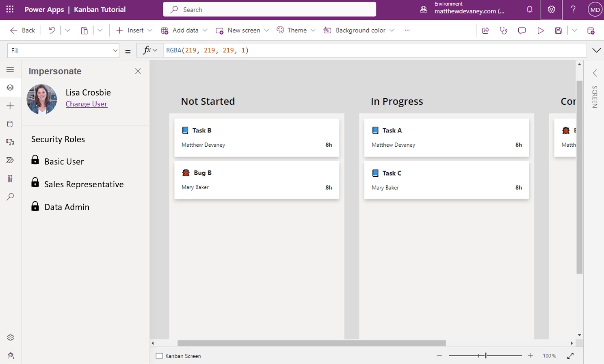Image resolution: width=604 pixels, height=364 pixels.
Task: Open the Comments icon in toolbar
Action: pos(522,30)
